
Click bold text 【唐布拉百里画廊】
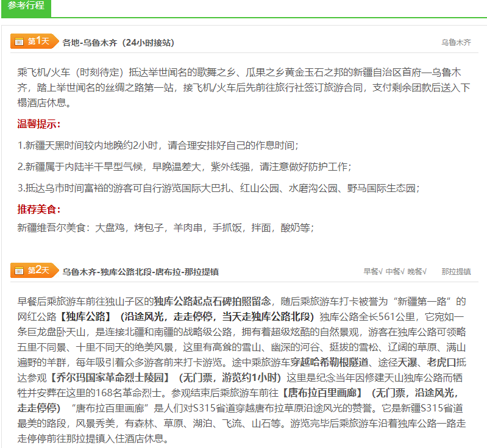click(x=322, y=393)
